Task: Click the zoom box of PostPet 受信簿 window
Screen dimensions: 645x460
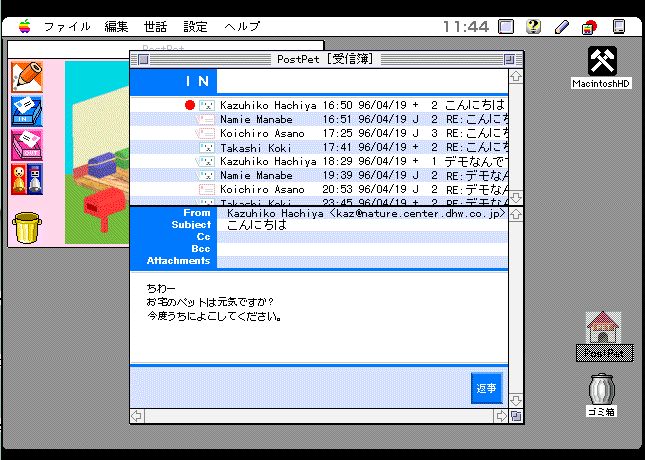Action: click(x=510, y=60)
